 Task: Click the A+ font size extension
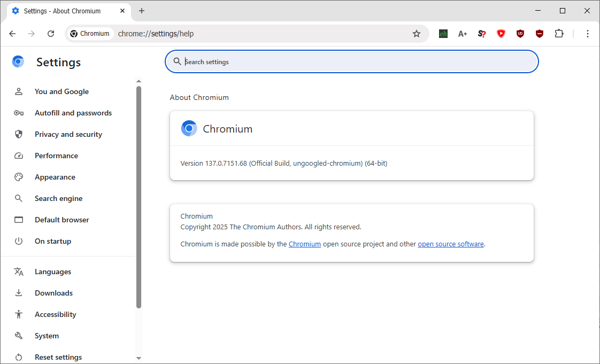tap(462, 34)
